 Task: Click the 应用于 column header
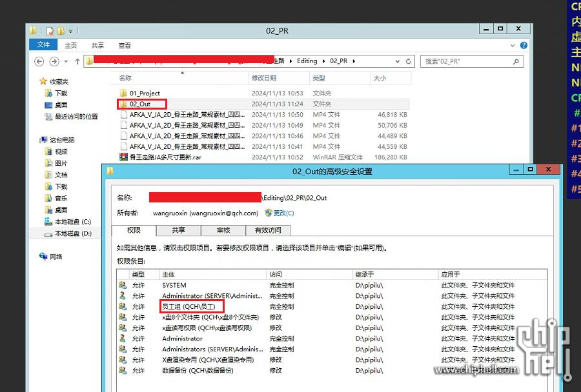click(x=493, y=274)
